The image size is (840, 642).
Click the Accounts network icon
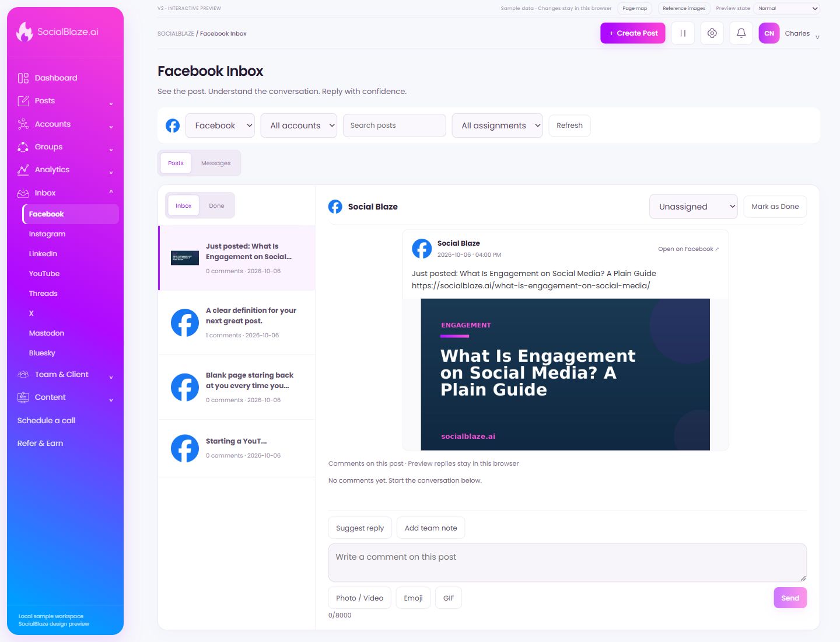coord(23,124)
